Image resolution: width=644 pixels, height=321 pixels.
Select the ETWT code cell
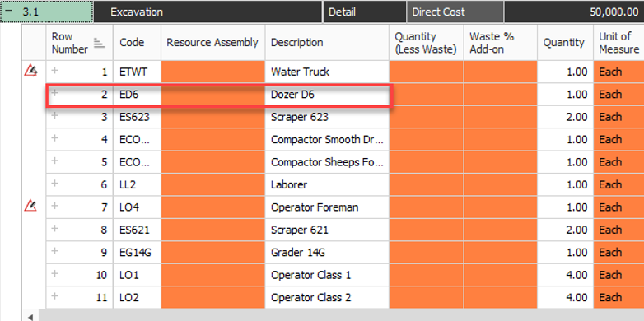pos(138,72)
